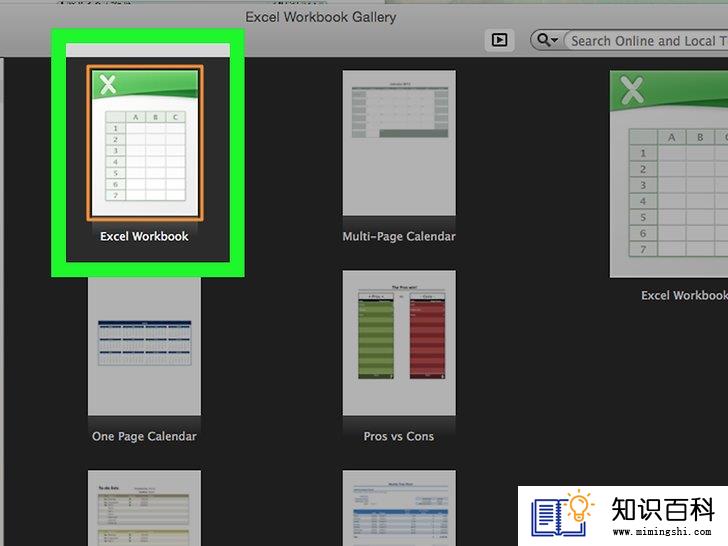Select the One Page Calendar template
Viewport: 728px width, 546px height.
144,346
